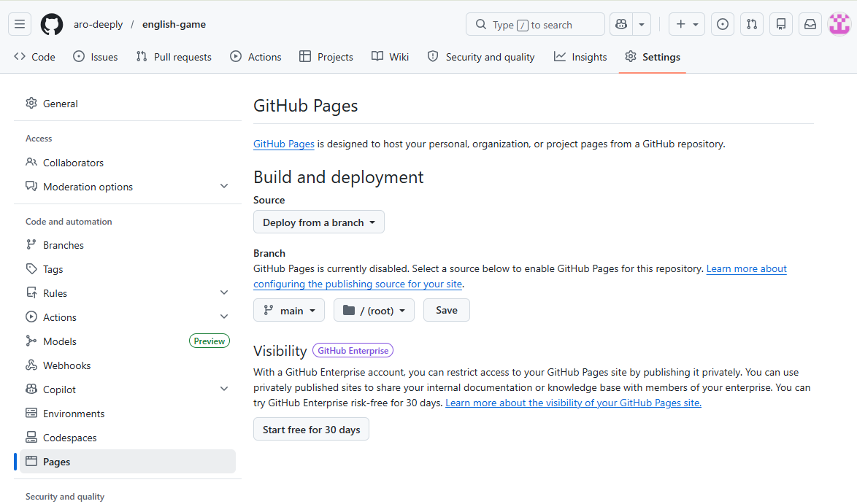Open Models settings in sidebar
The image size is (857, 504).
tap(127, 341)
